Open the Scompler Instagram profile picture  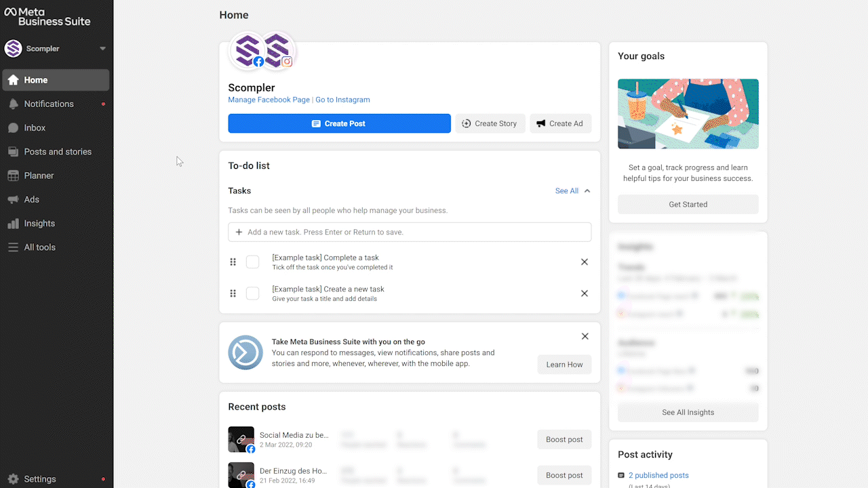(278, 51)
